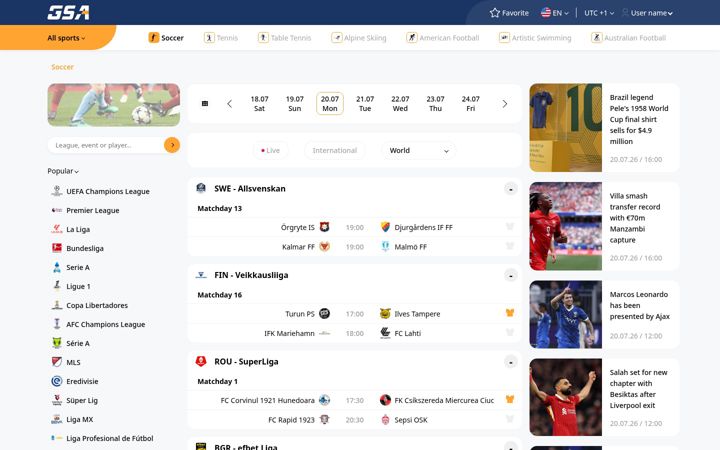This screenshot has width=720, height=450.
Task: Click the Favorite star icon
Action: pyautogui.click(x=495, y=13)
